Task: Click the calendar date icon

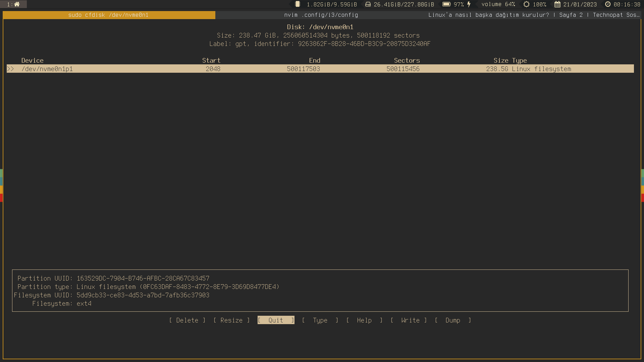Action: pos(557,4)
